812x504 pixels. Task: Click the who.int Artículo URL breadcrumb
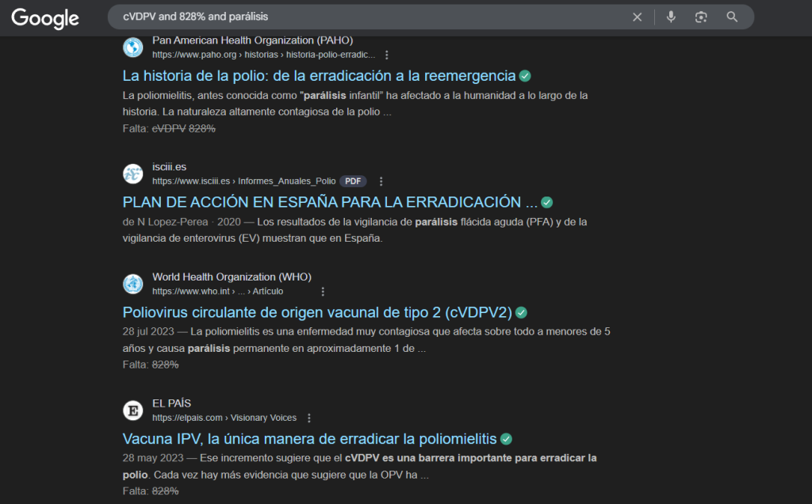(x=217, y=292)
